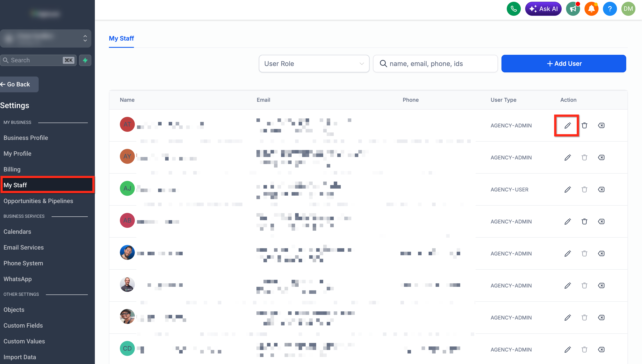Click the green lightning quick actions icon
Screen dimensions: 642x364
pos(85,60)
